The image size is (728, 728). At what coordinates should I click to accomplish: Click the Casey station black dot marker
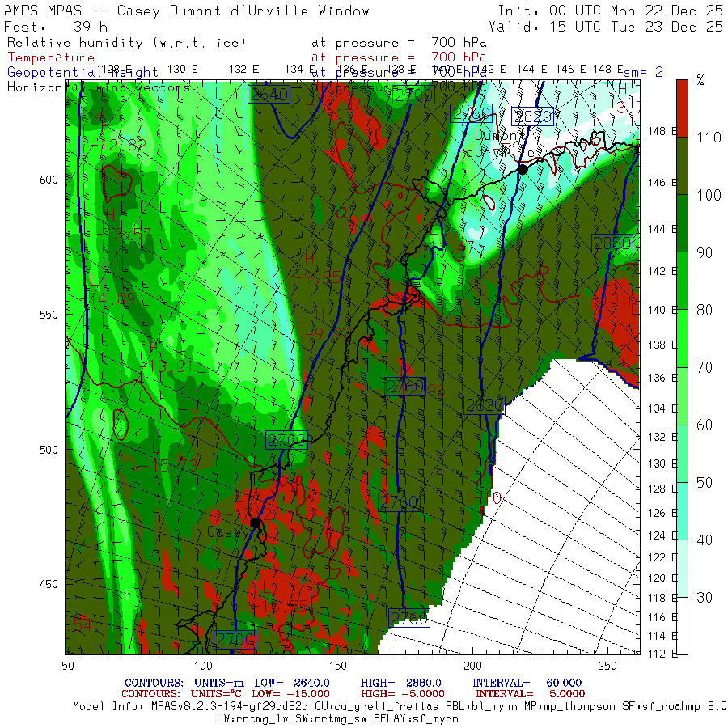(255, 523)
